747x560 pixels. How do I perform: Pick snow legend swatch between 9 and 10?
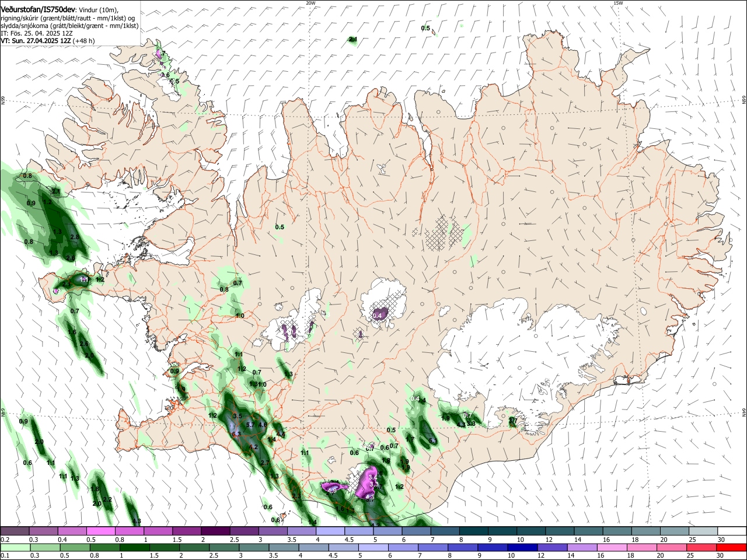tap(502, 531)
